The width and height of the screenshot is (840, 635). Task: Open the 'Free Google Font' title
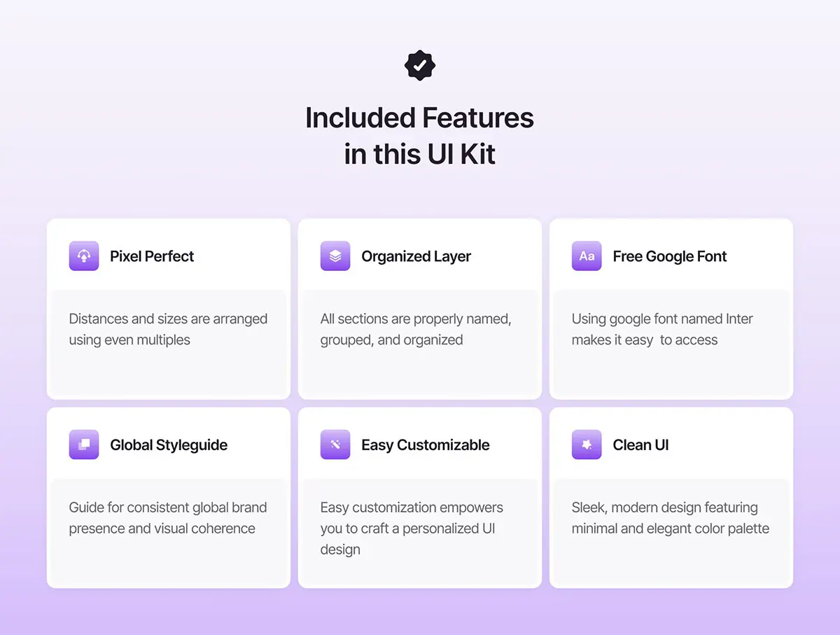(669, 256)
